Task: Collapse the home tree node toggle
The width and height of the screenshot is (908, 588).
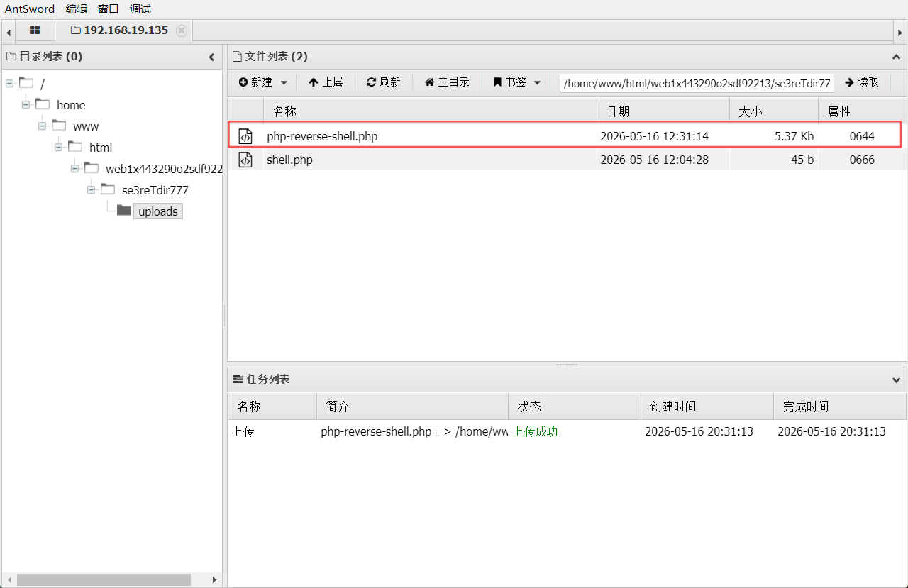Action: [x=26, y=104]
